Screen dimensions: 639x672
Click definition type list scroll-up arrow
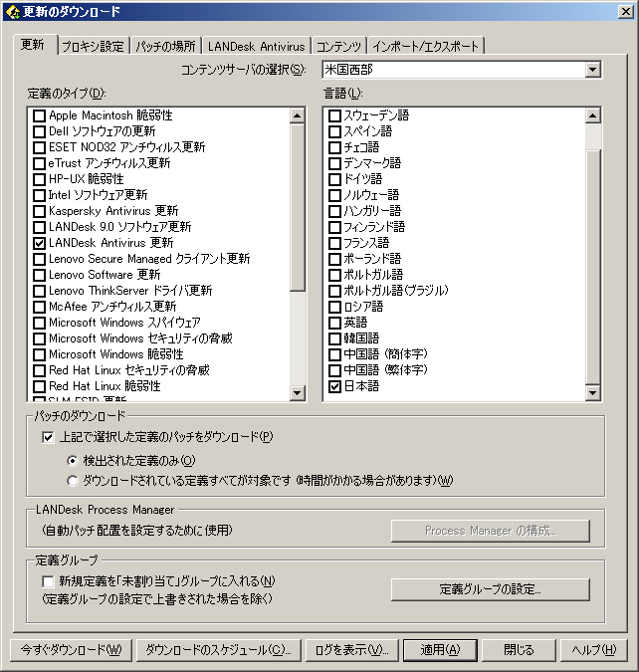click(297, 115)
